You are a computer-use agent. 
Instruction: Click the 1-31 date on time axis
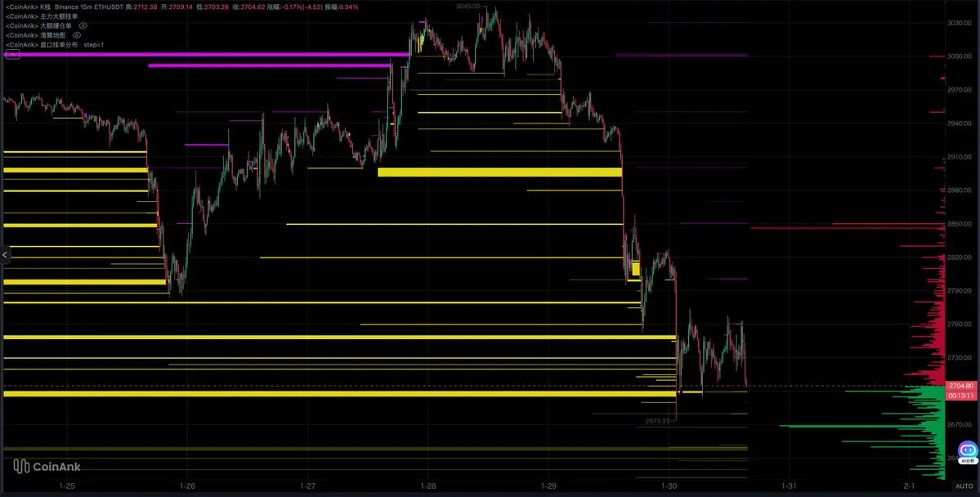pyautogui.click(x=789, y=486)
